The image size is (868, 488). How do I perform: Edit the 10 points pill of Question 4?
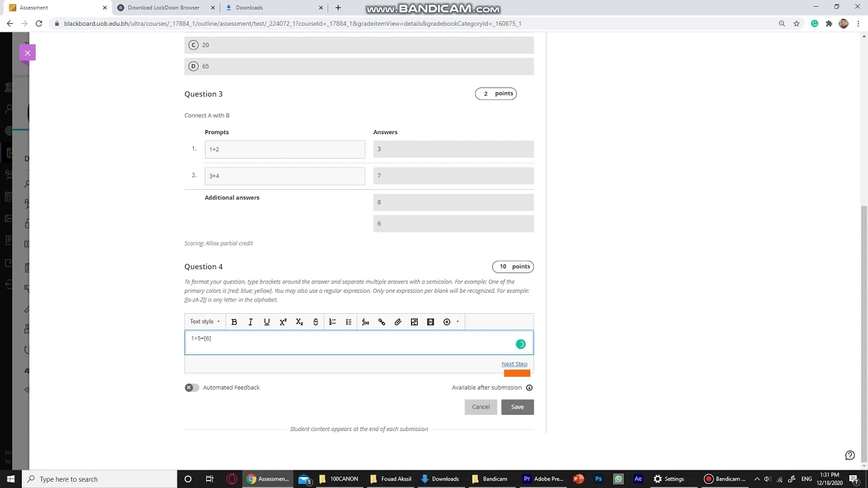[513, 266]
